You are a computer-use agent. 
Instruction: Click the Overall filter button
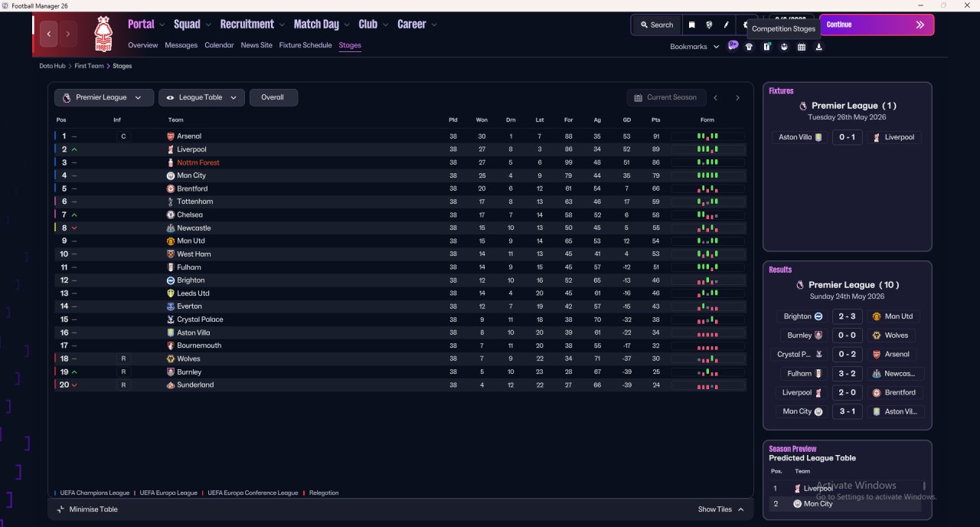[273, 97]
